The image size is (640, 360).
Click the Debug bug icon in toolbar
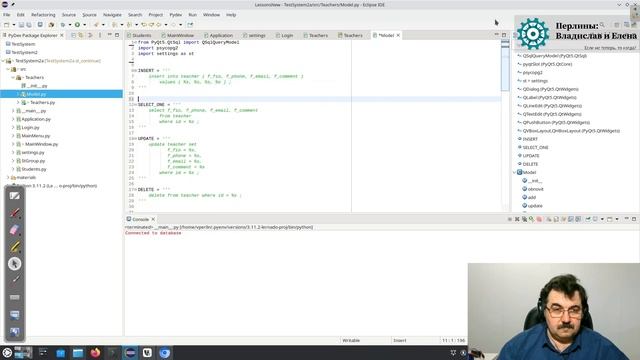pos(63,25)
